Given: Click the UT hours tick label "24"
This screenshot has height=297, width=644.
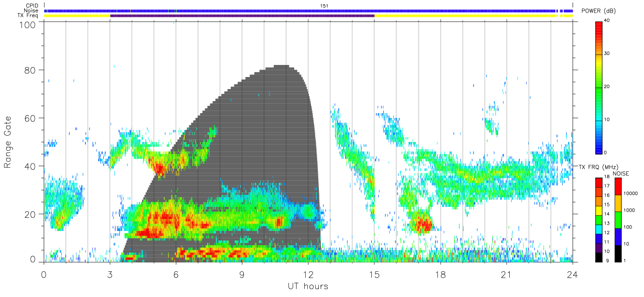Looking at the screenshot, I should 572,274.
